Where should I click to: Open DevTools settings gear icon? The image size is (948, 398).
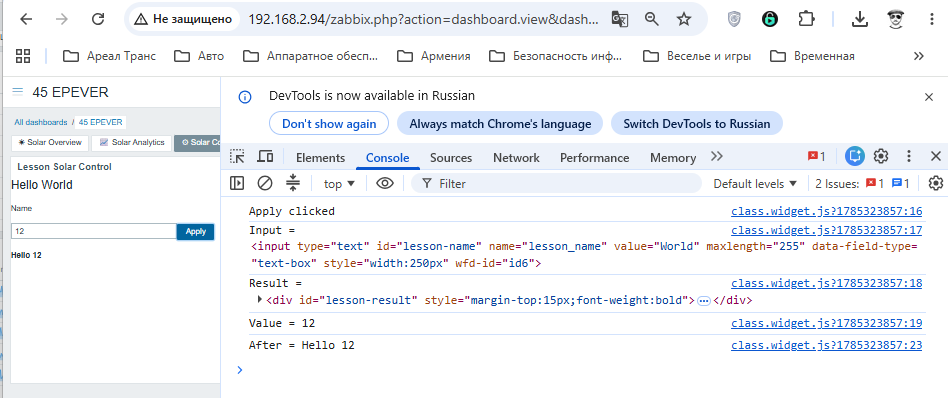point(881,157)
